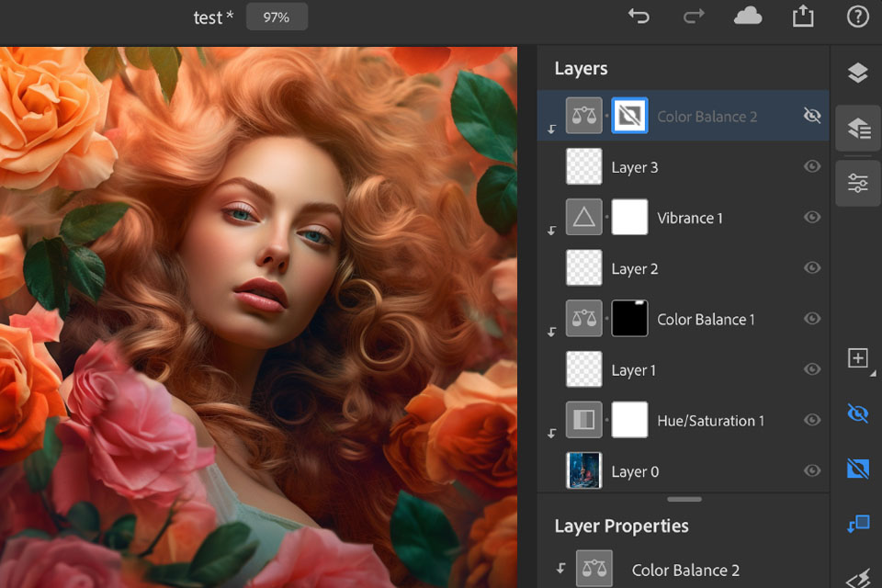Click the Share export icon
Image resolution: width=882 pixels, height=588 pixels.
(x=803, y=17)
